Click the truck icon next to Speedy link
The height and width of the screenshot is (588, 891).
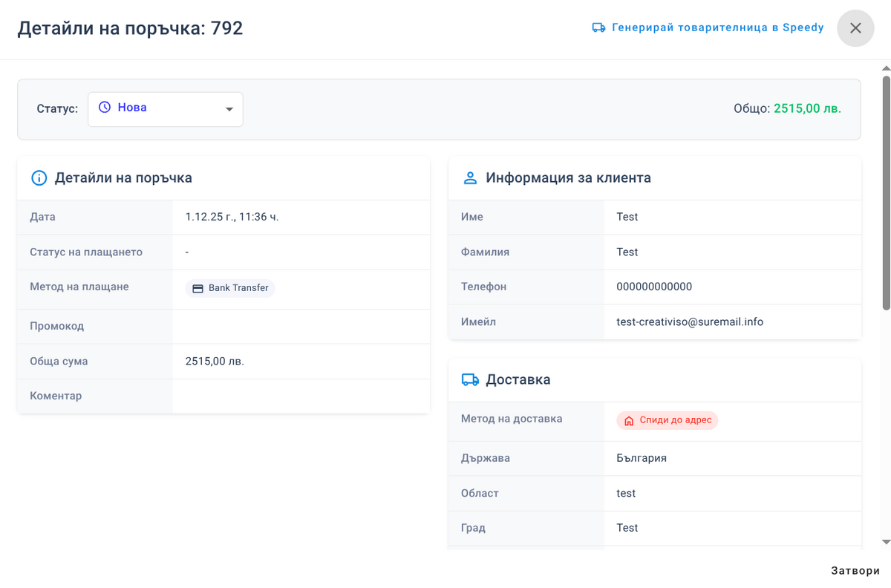(598, 27)
